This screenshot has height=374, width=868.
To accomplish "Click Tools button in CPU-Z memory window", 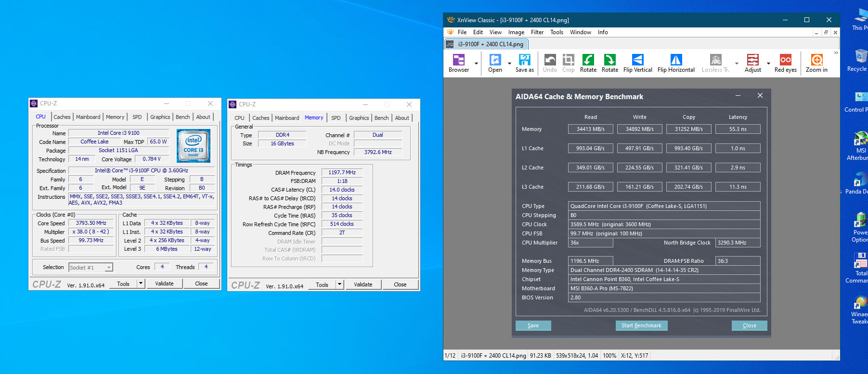I will [x=322, y=284].
